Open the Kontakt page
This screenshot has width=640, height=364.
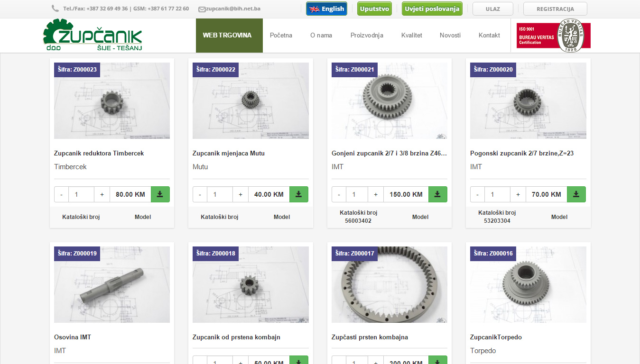tap(489, 35)
